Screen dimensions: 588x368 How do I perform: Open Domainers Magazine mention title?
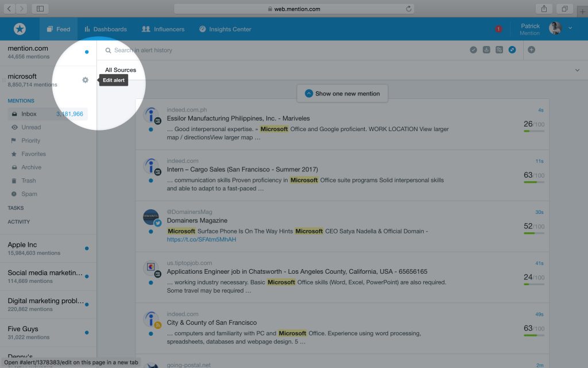pyautogui.click(x=197, y=220)
